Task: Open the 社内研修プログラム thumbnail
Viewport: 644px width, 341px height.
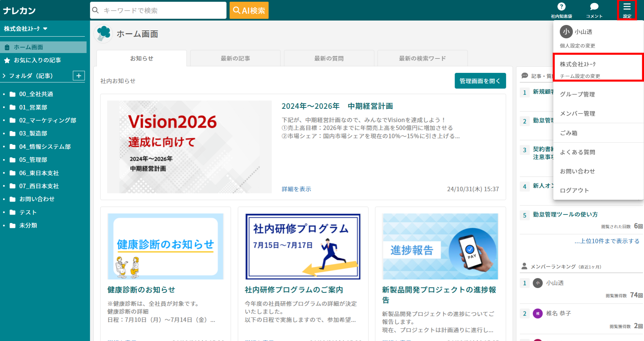Action: (x=303, y=246)
